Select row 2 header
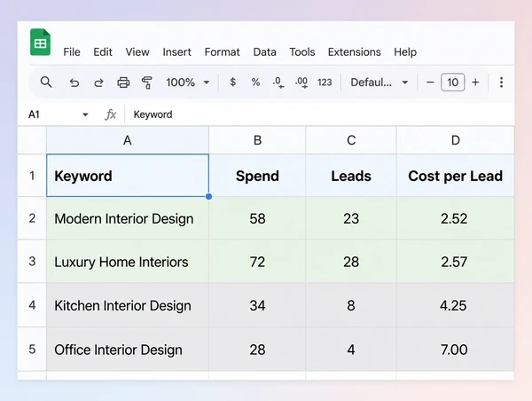Screen dimensions: 532x401 (x=32, y=218)
